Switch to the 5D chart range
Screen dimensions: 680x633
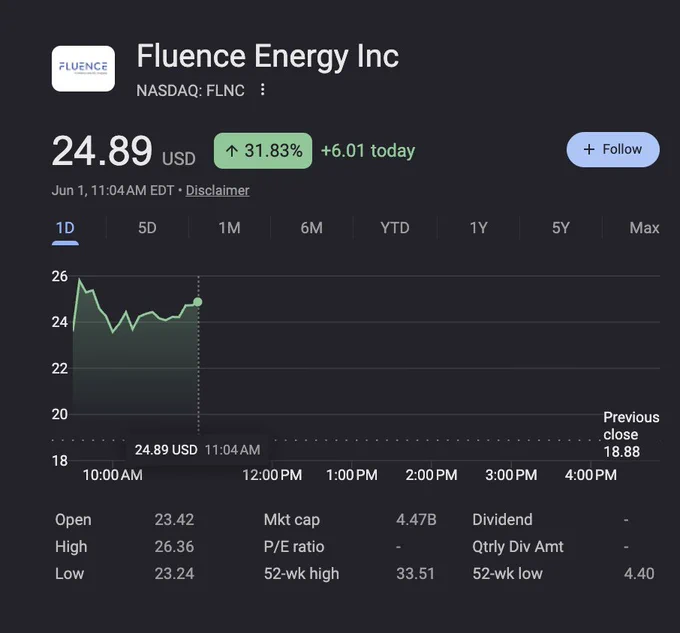pyautogui.click(x=147, y=228)
